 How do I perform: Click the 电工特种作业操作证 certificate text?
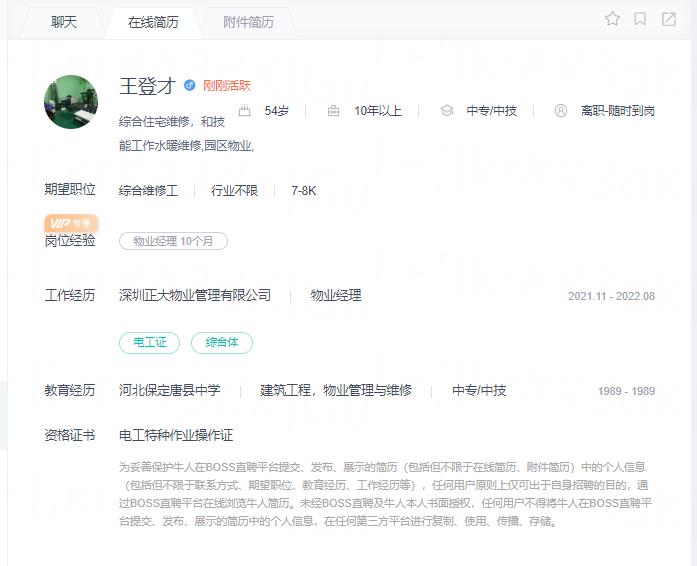(176, 435)
